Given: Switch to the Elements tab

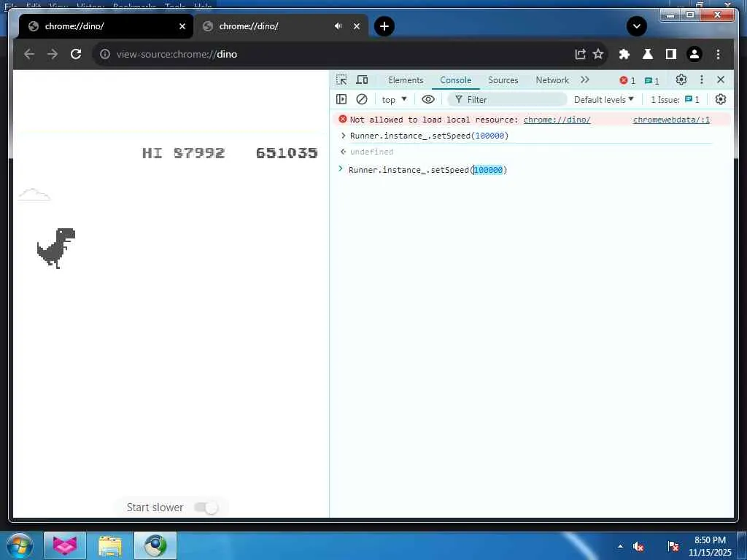Looking at the screenshot, I should [x=406, y=80].
